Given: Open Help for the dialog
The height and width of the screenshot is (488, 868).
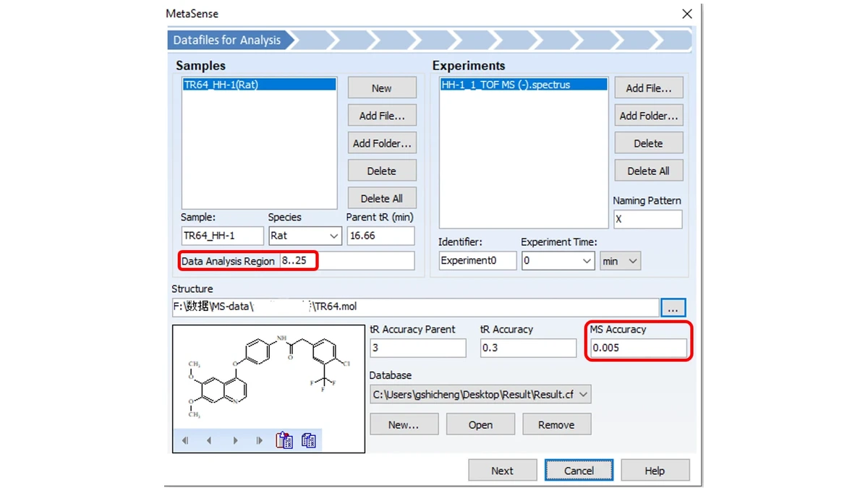Looking at the screenshot, I should pos(655,470).
